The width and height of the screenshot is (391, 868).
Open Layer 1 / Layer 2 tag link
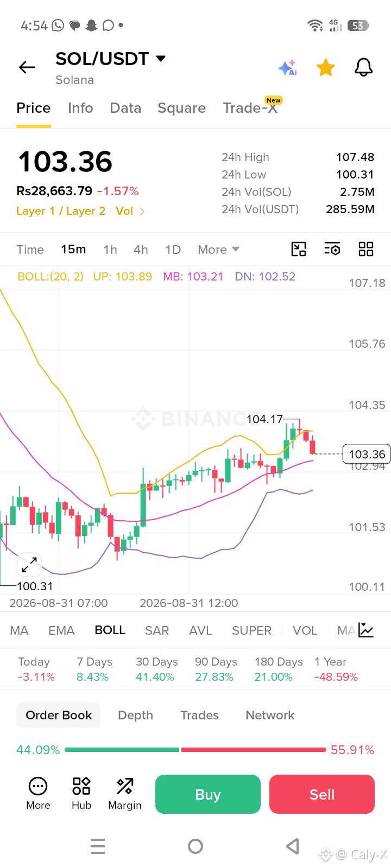[x=61, y=211]
